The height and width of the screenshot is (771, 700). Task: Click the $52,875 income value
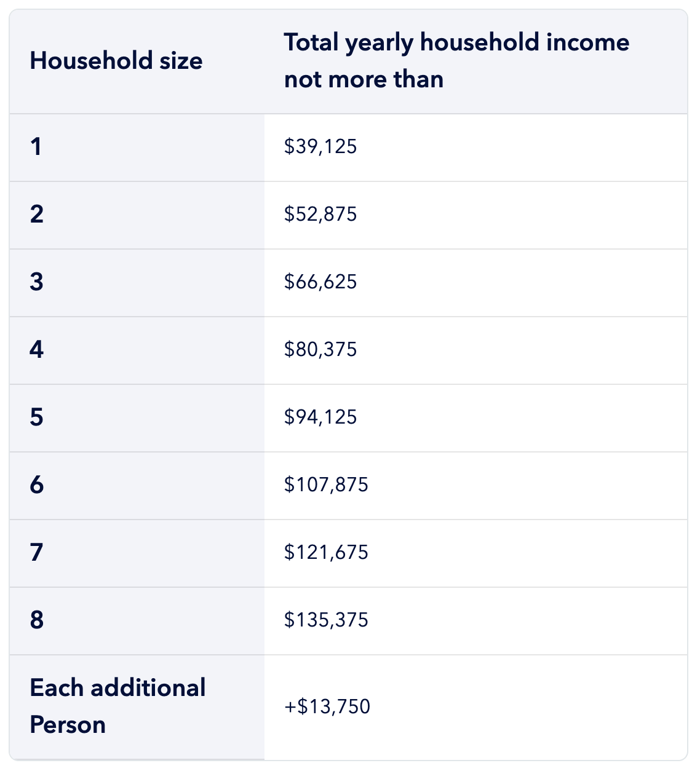[x=320, y=215]
